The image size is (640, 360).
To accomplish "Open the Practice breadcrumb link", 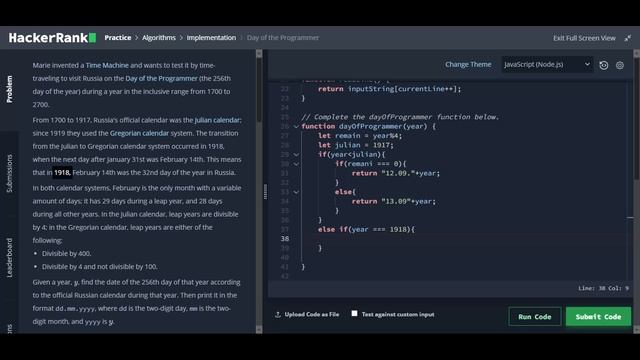I will pos(118,38).
